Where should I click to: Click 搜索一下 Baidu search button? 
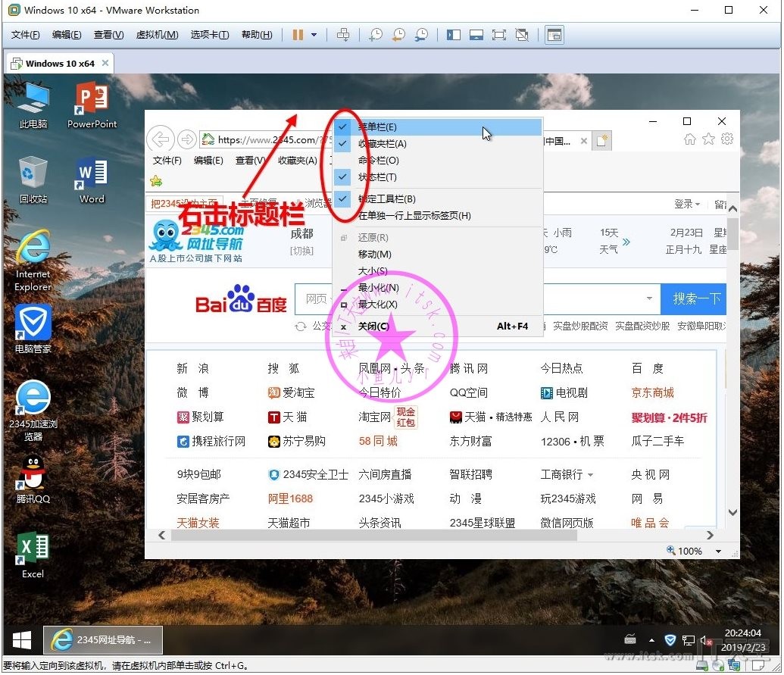pos(694,298)
